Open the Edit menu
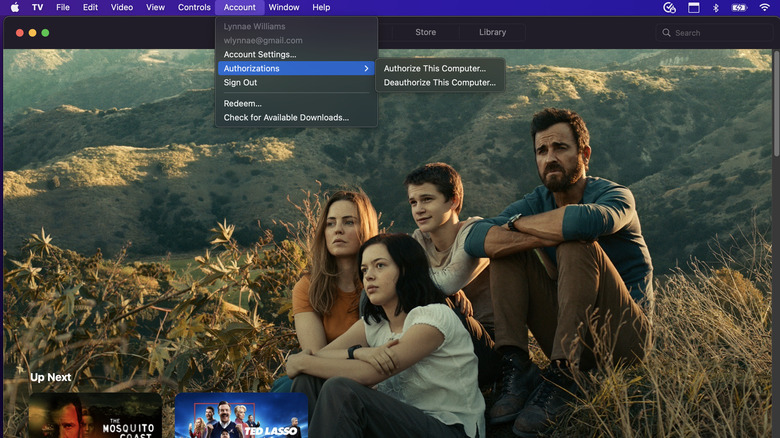The image size is (780, 438). pos(90,7)
